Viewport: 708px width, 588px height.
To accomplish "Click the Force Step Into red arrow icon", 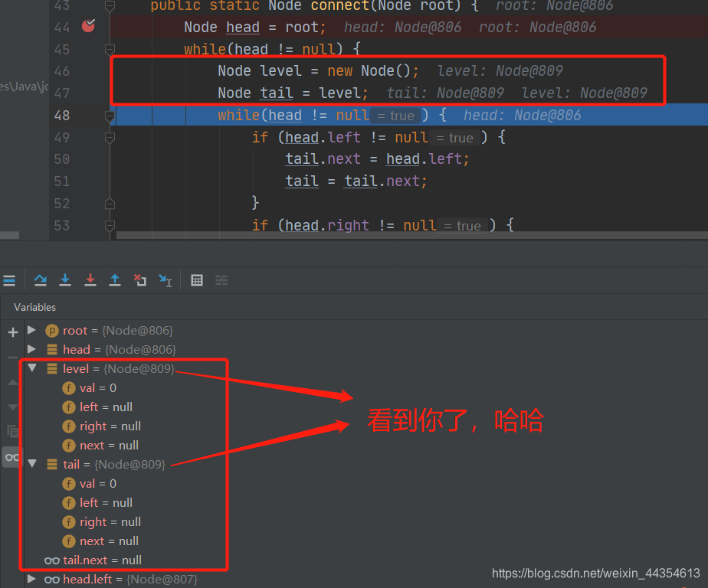I will 90,280.
